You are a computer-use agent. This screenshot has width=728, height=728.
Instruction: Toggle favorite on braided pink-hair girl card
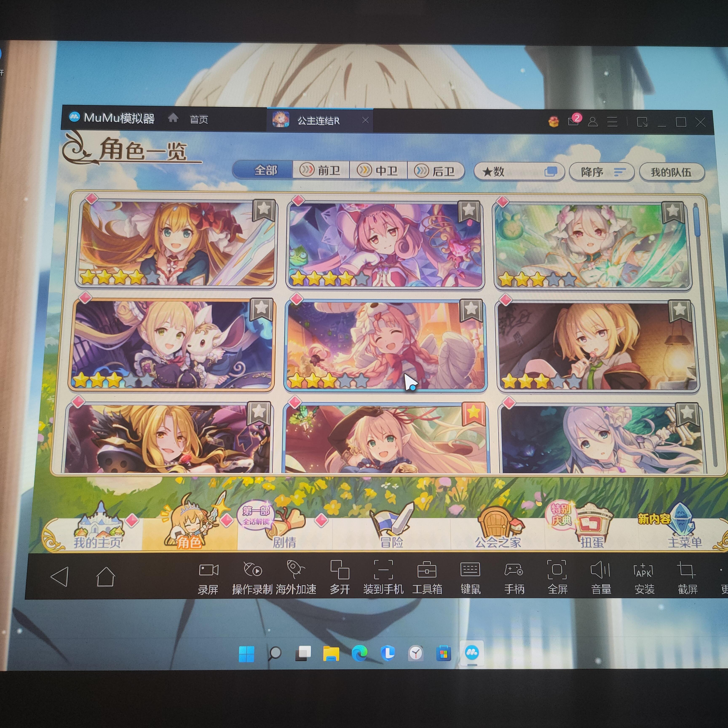(471, 310)
